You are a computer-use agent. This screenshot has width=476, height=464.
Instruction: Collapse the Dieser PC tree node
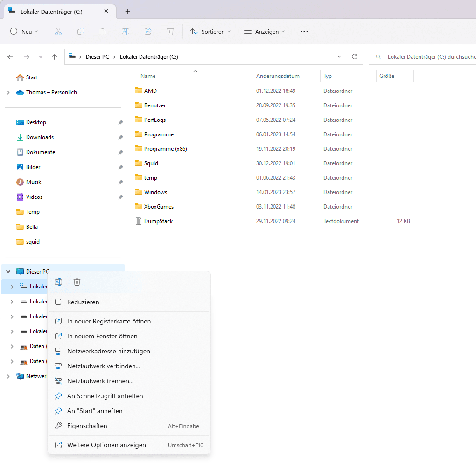[8, 272]
